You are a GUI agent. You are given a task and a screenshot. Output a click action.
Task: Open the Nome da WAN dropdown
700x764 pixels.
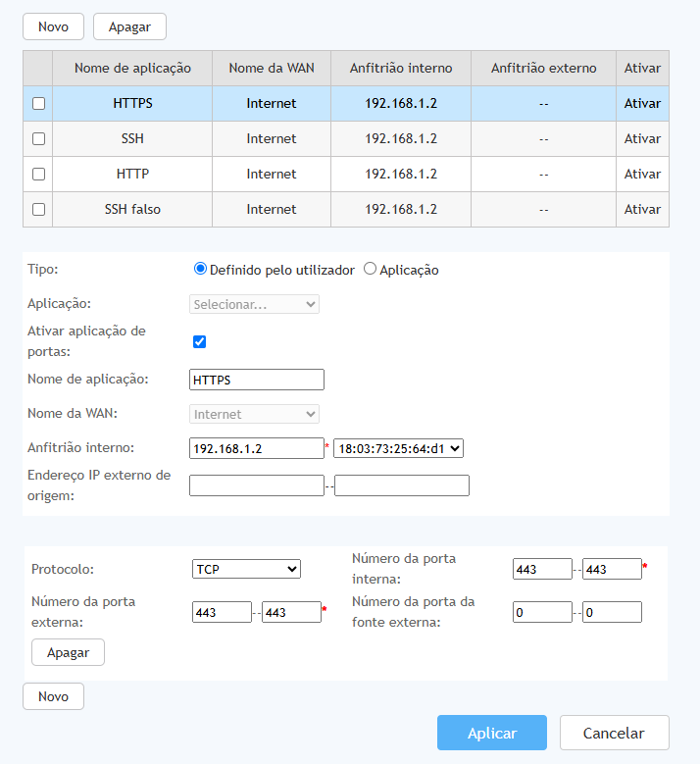click(x=254, y=414)
